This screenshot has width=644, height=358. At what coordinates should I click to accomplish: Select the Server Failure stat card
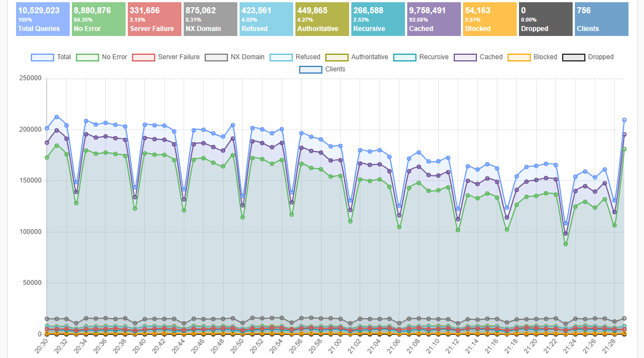(x=154, y=19)
